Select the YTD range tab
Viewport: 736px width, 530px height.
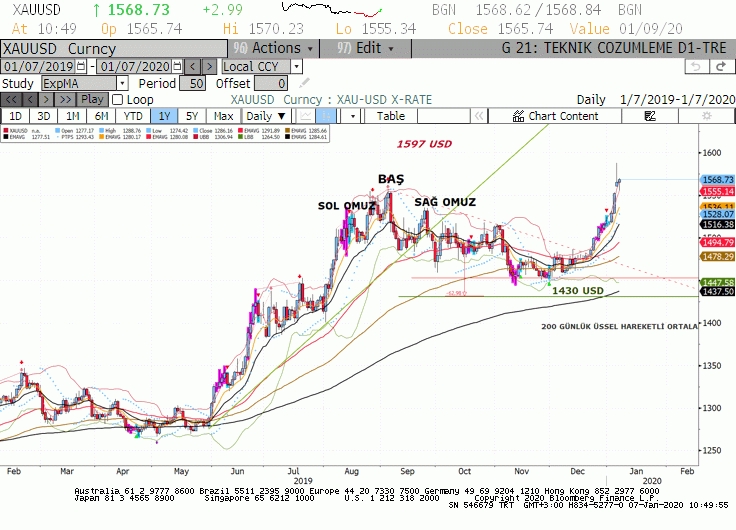tap(133, 116)
